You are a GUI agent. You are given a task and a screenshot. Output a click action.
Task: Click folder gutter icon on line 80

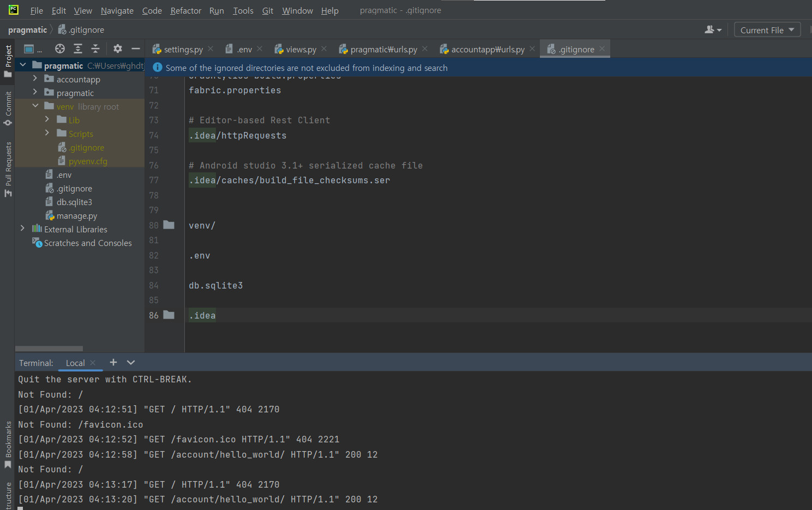click(169, 225)
